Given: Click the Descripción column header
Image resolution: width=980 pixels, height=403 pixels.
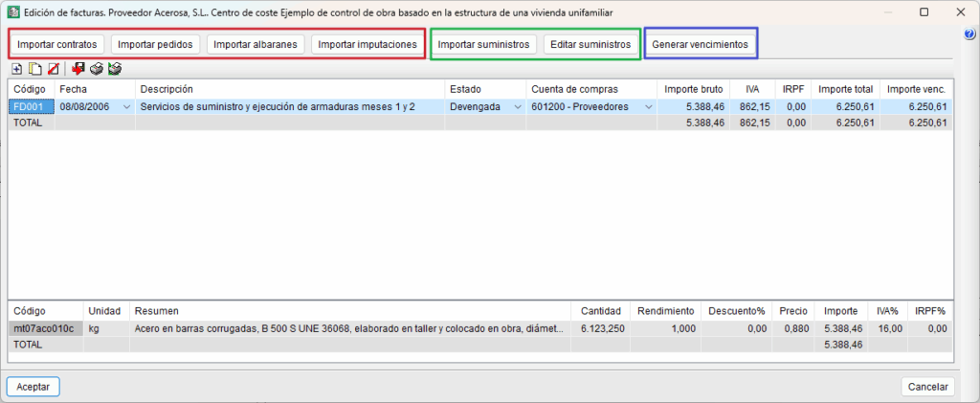Looking at the screenshot, I should click(x=290, y=89).
